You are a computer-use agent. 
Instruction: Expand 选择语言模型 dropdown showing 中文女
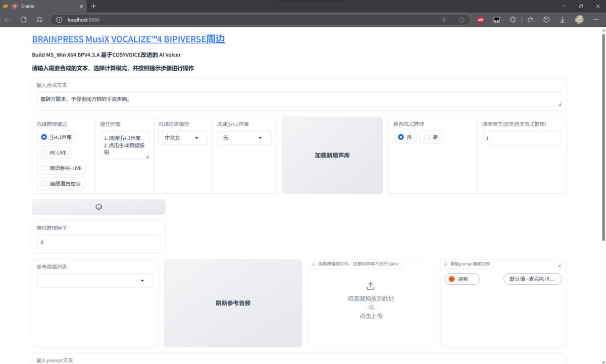point(183,138)
